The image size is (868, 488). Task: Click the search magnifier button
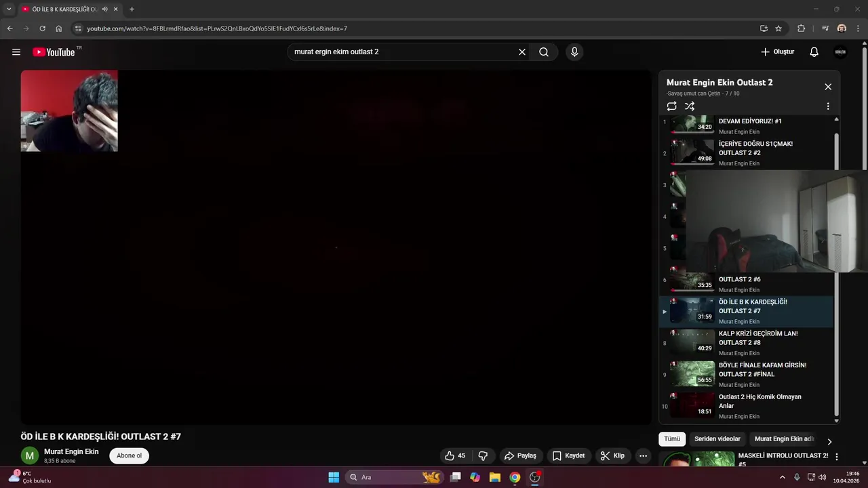(544, 52)
